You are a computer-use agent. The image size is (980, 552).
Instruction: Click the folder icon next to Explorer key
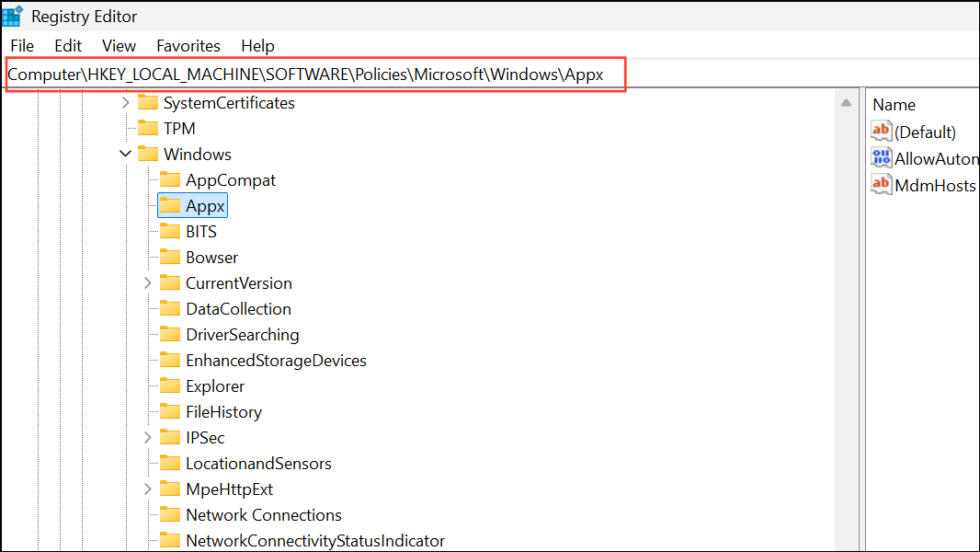click(x=170, y=386)
